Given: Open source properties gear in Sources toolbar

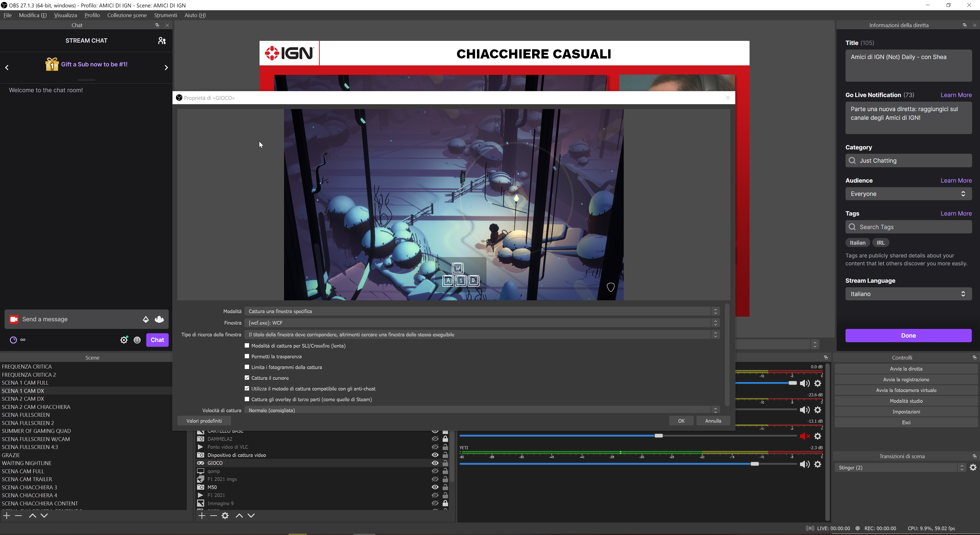Looking at the screenshot, I should (225, 515).
